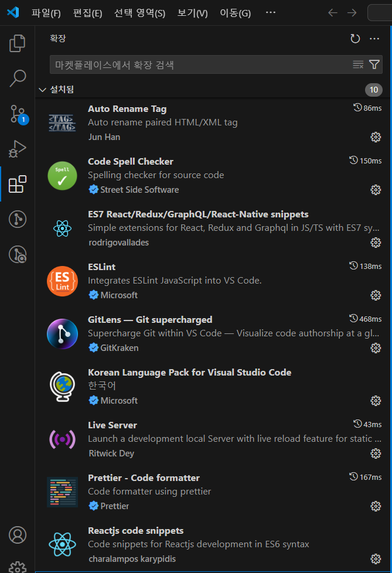
Task: Open the 보기(V) menu
Action: (193, 13)
